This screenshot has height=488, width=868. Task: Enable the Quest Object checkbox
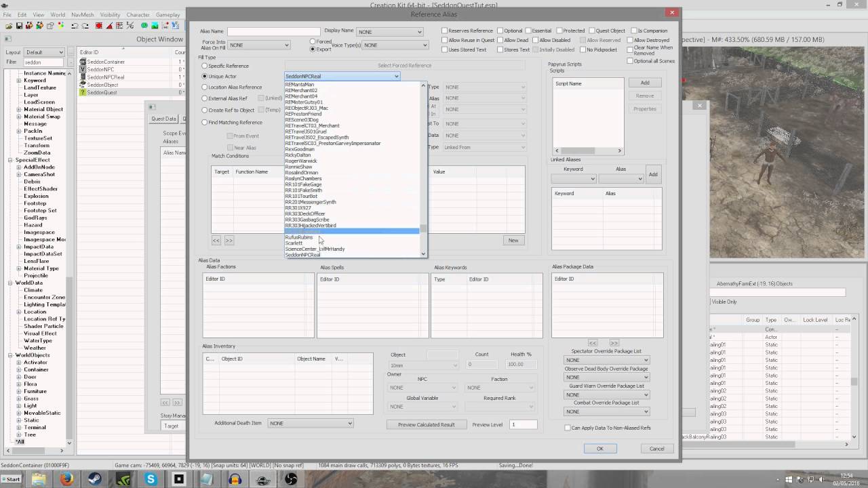[x=592, y=30]
